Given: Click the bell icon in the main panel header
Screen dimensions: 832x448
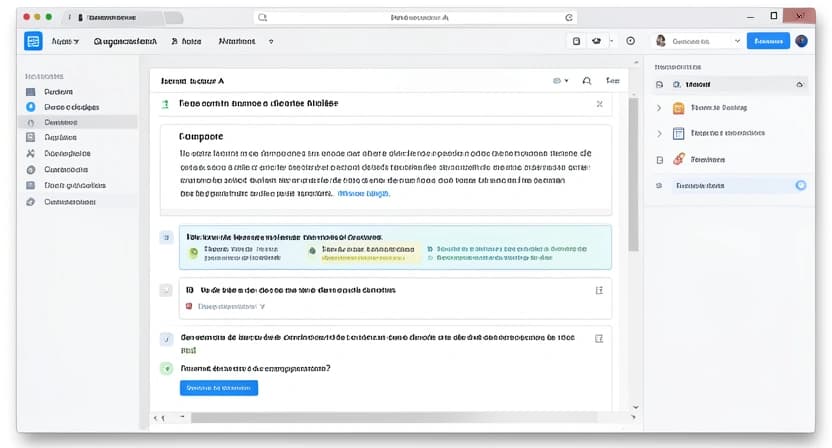Looking at the screenshot, I should pyautogui.click(x=587, y=81).
